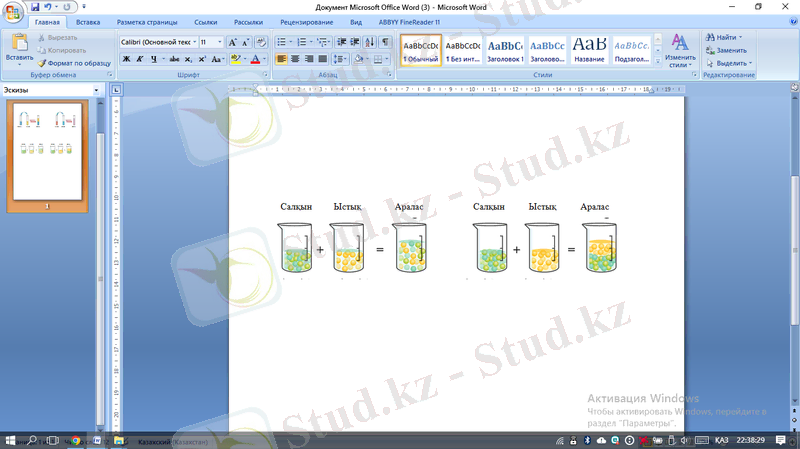Open the Разметка страницы tab

148,21
